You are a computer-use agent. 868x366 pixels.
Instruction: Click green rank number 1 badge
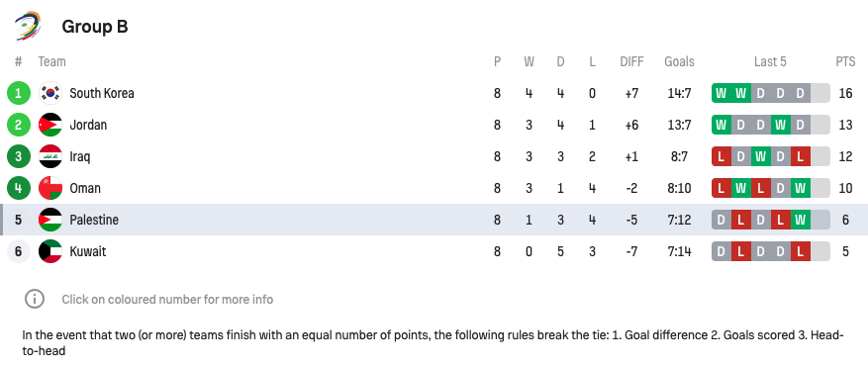(18, 93)
